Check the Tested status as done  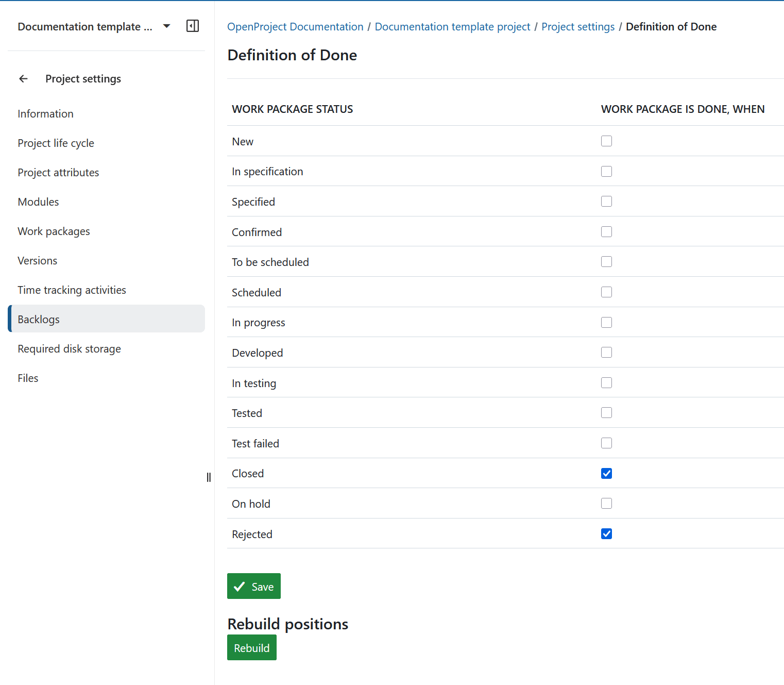pos(606,412)
